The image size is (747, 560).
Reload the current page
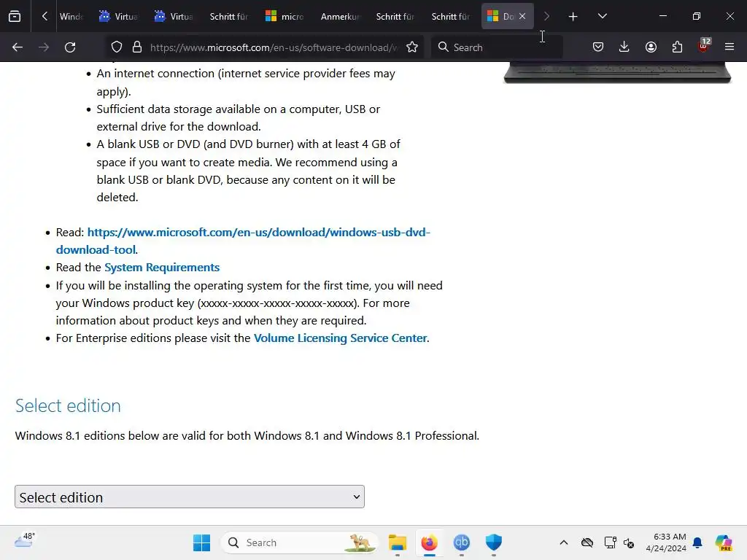70,47
